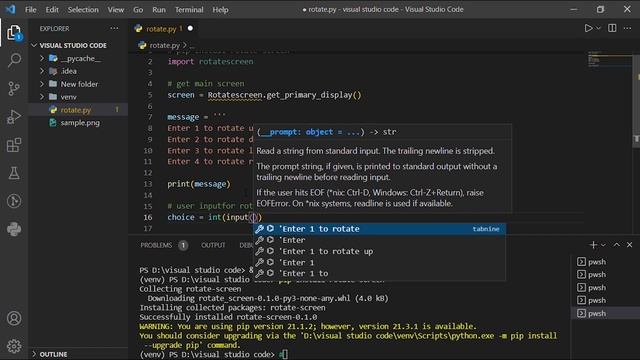Screen dimensions: 640x360
Task: Expand the New folder directory
Action: pyautogui.click(x=79, y=84)
